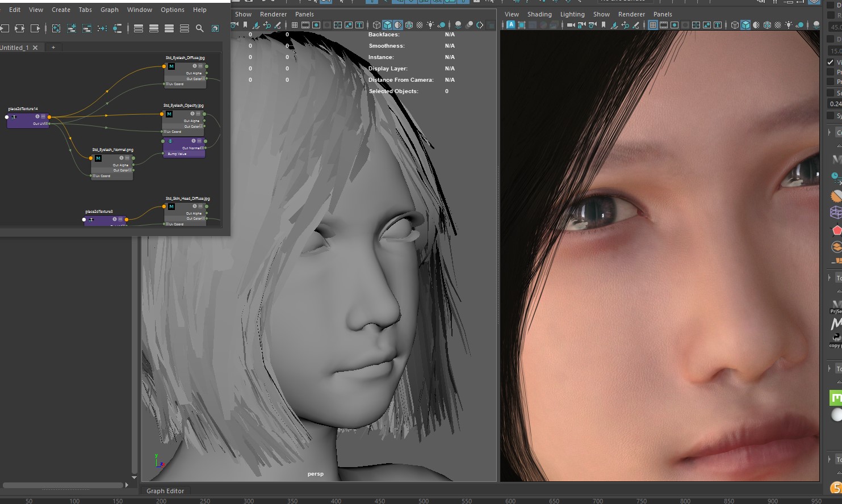Toggle smooth shade all in right viewport
Screen dimensions: 842x504
coord(745,25)
